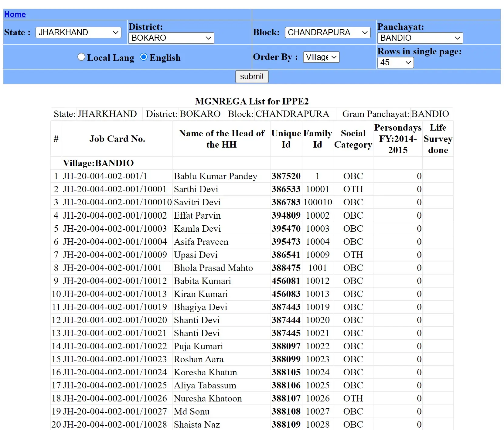Click the name Bablu Kumar Pandey
The height and width of the screenshot is (430, 504).
coord(216,176)
